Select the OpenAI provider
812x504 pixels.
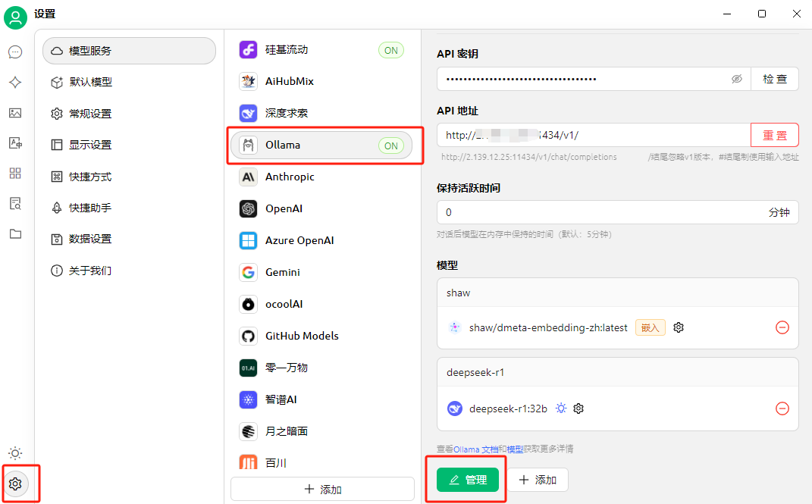pyautogui.click(x=321, y=208)
